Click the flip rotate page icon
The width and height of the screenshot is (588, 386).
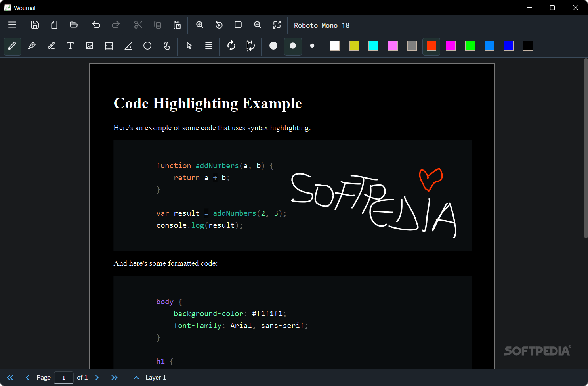tap(251, 46)
